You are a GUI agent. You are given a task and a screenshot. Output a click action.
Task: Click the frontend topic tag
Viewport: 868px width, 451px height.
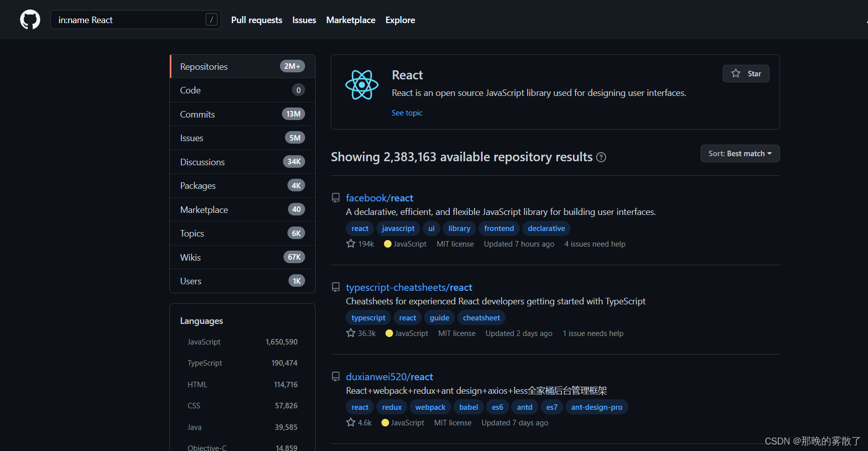[x=499, y=229]
